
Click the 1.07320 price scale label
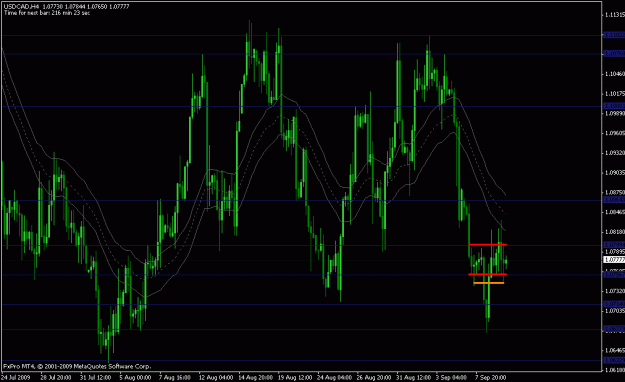[x=615, y=291]
